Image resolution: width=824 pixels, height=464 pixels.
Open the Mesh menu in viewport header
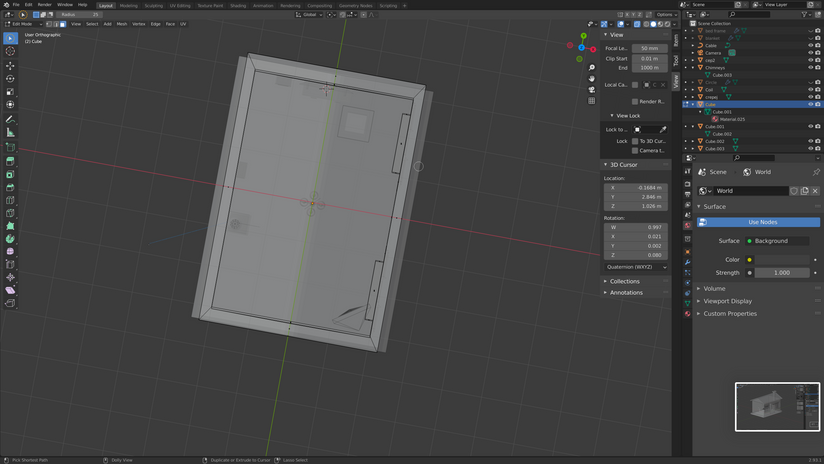(x=121, y=24)
